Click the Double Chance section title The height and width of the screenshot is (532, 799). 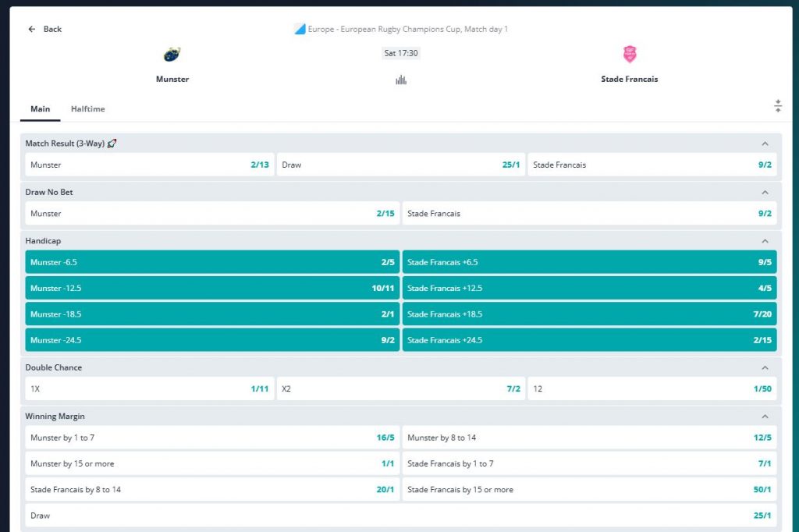point(54,368)
